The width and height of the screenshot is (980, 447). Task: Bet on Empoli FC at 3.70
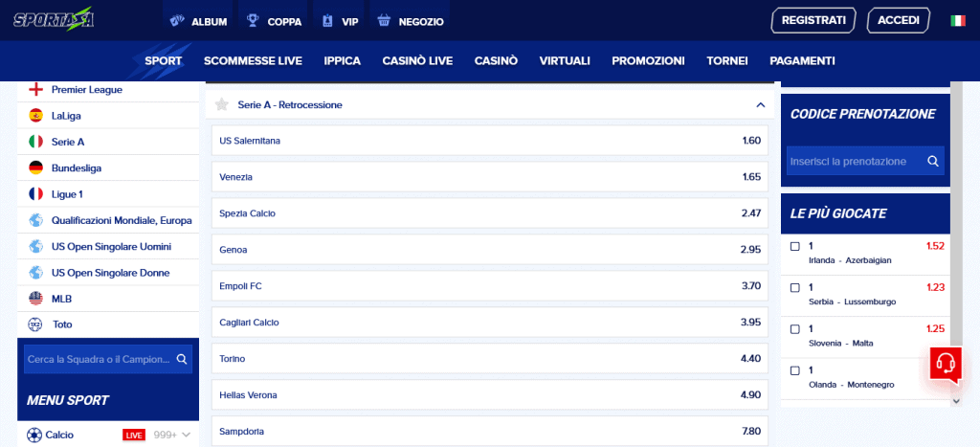point(490,285)
